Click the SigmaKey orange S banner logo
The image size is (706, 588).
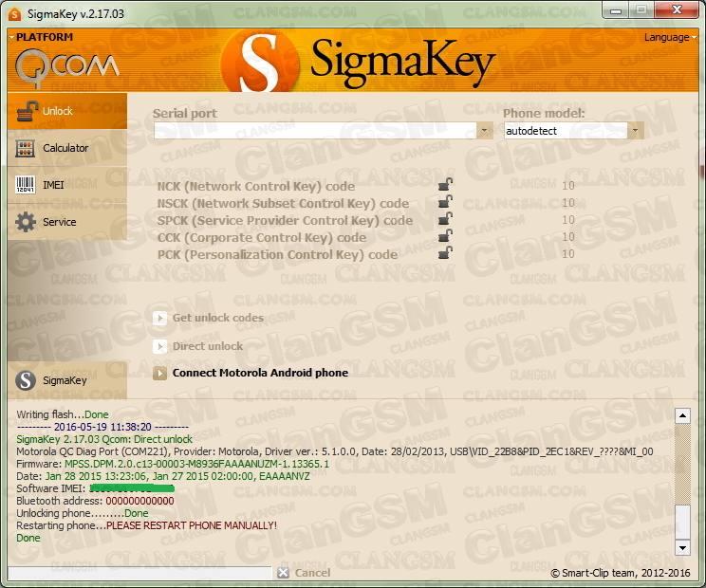pos(260,62)
